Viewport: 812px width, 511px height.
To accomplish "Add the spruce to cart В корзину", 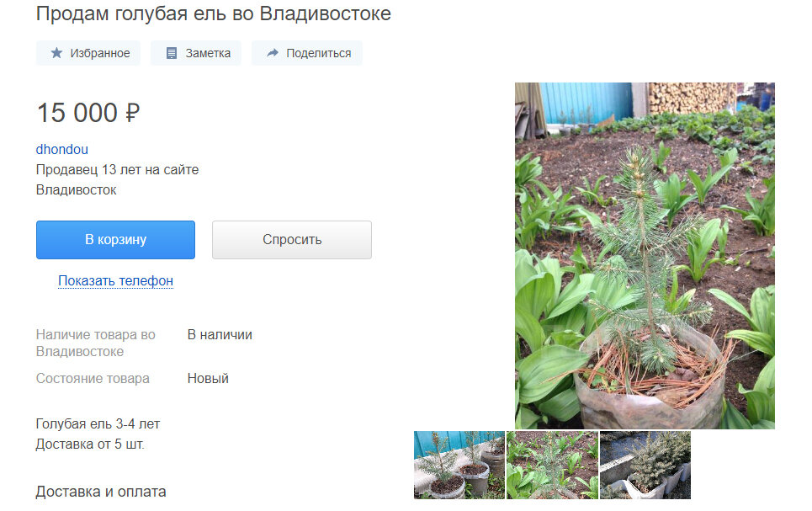I will pyautogui.click(x=115, y=239).
